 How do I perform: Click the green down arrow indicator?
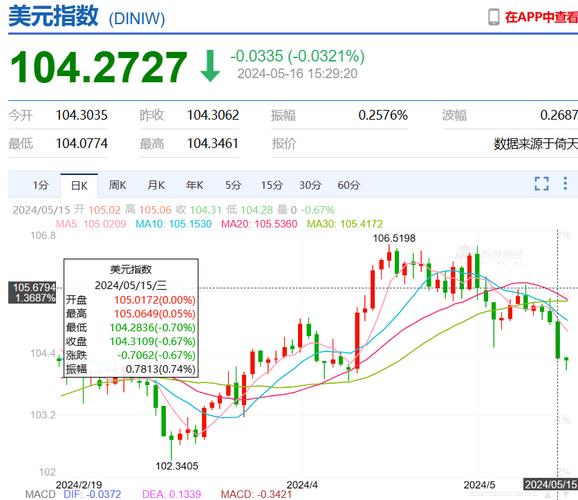(x=210, y=66)
